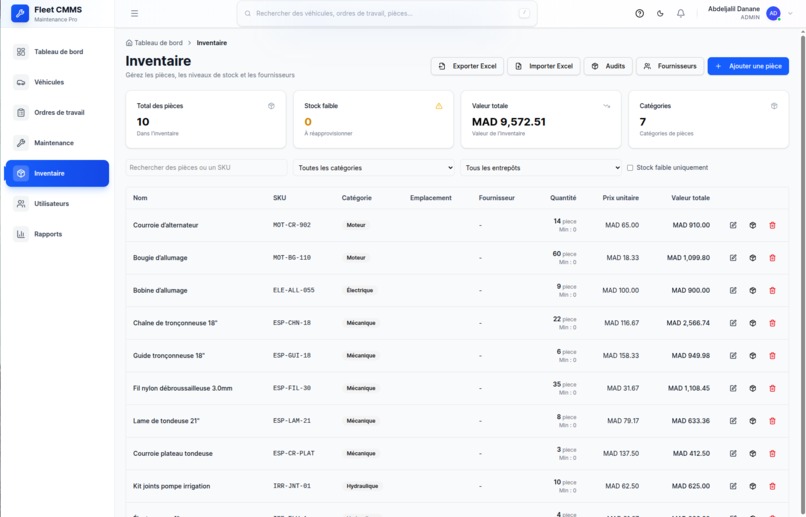Click the Exporter Excel button
This screenshot has height=517, width=806.
(467, 66)
